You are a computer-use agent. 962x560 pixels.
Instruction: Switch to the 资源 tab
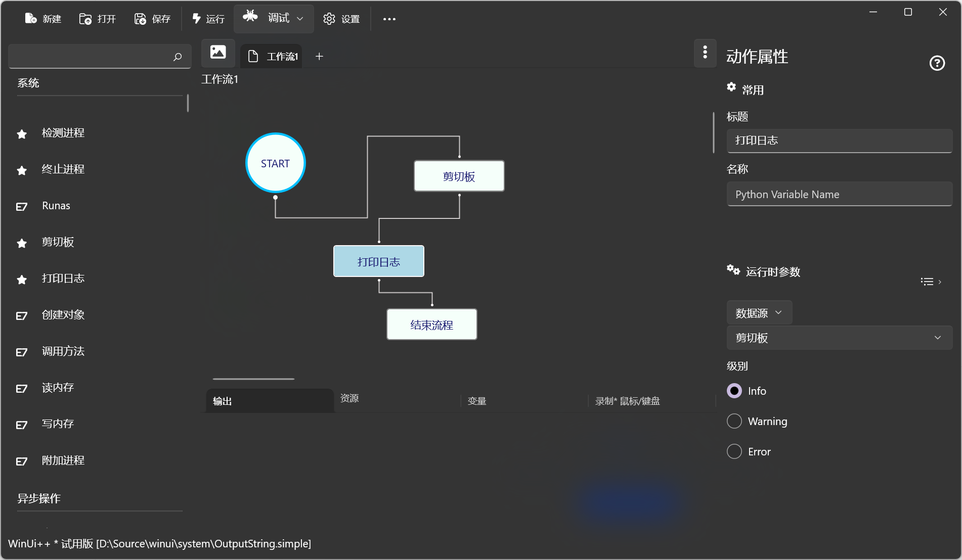349,398
